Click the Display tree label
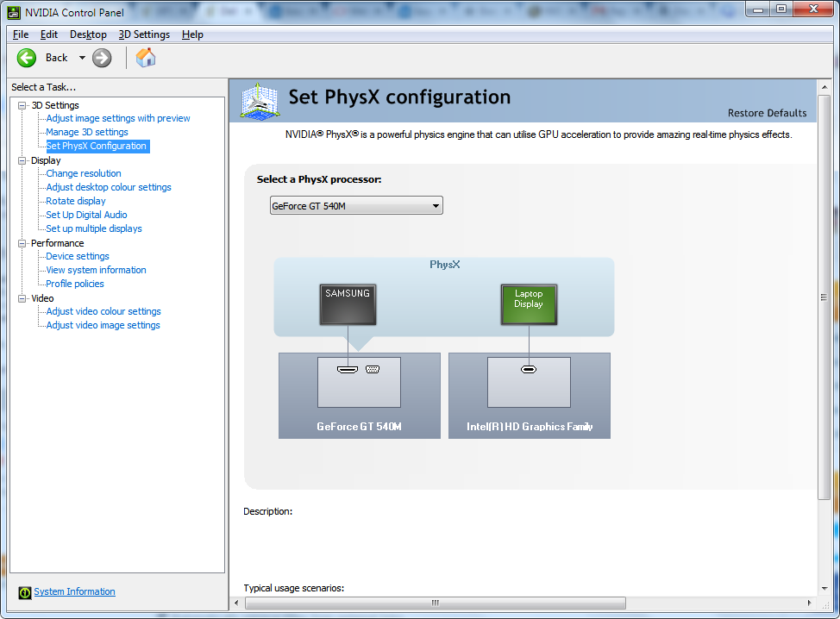The height and width of the screenshot is (619, 840). (x=46, y=160)
